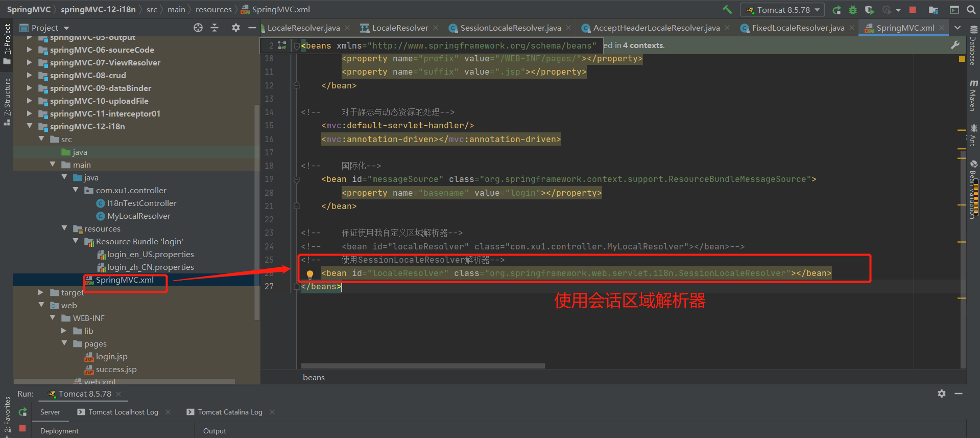Open login_en_US.properties file

150,254
